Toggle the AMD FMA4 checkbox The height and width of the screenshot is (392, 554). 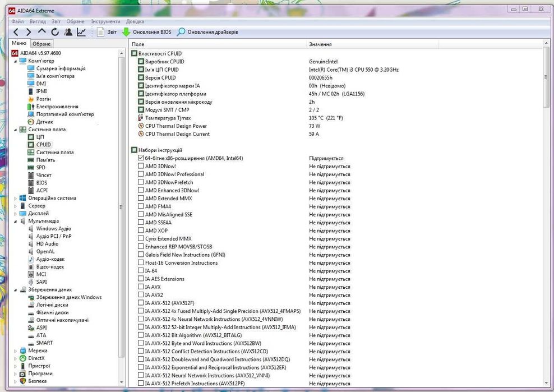[141, 206]
